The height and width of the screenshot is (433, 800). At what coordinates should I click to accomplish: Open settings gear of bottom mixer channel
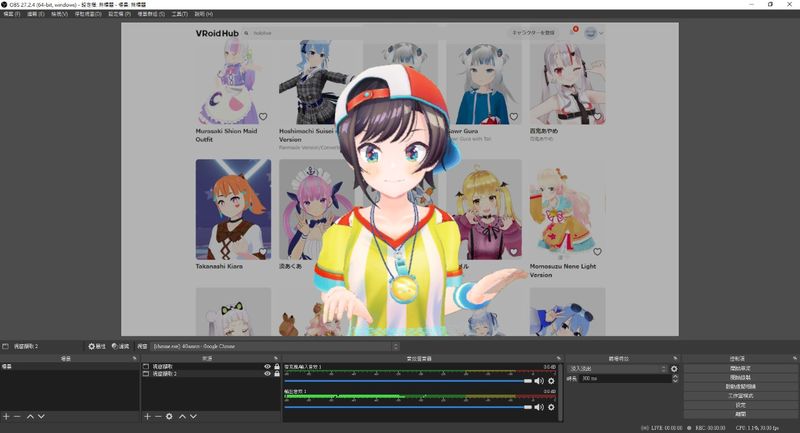[x=551, y=407]
